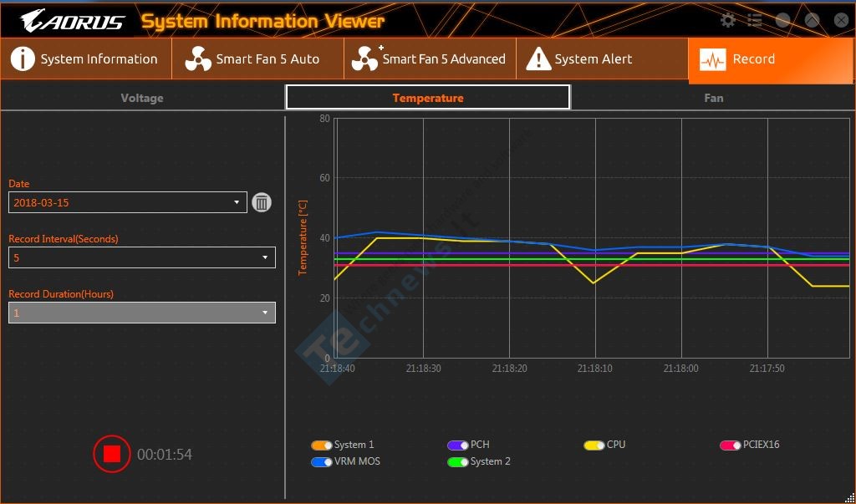The image size is (856, 504).
Task: Delete the selected record with the trash icon
Action: click(262, 202)
